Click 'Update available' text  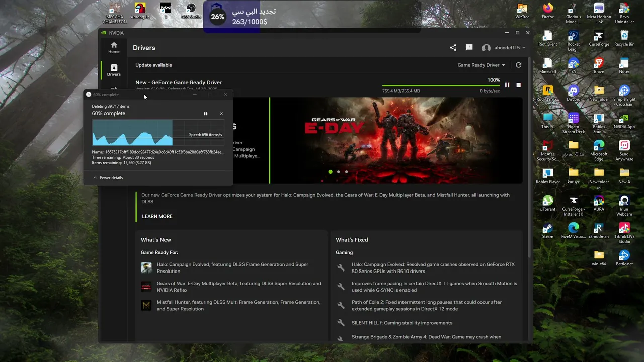pyautogui.click(x=153, y=65)
